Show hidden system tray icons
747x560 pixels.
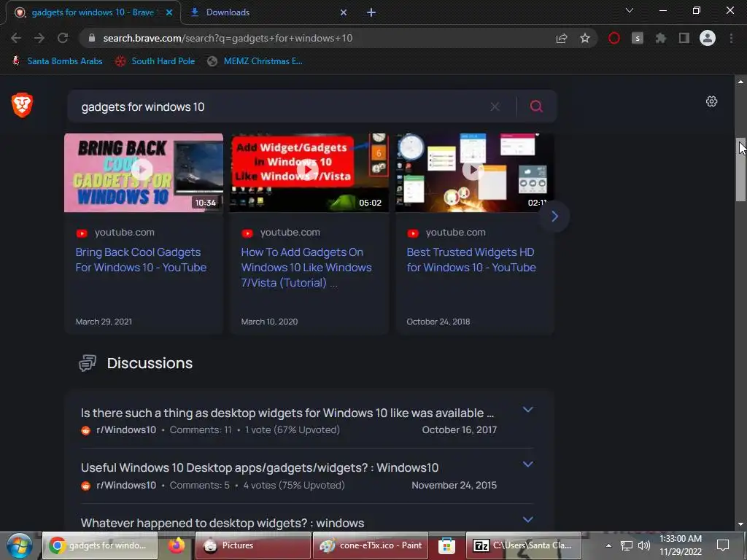coord(608,545)
